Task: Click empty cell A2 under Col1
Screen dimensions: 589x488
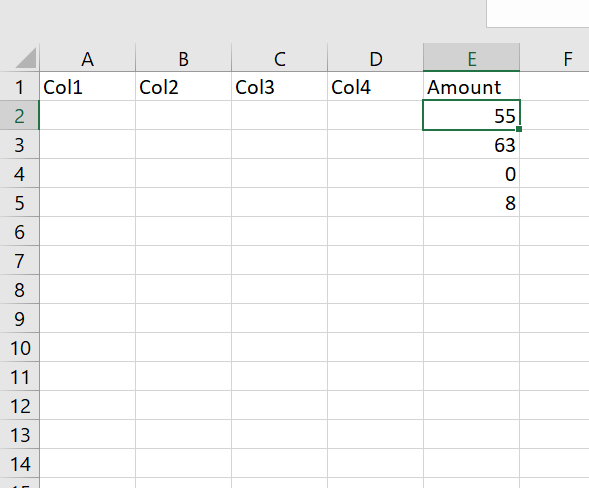Action: (88, 115)
